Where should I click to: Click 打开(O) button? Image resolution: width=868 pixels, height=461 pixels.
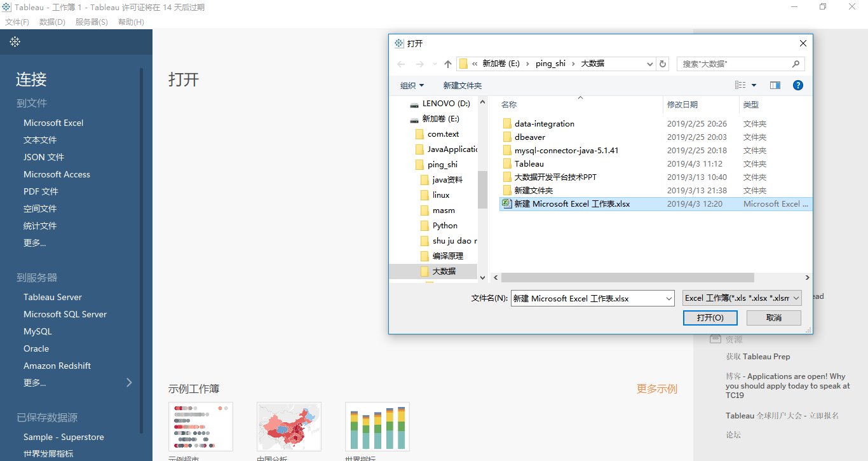pos(710,317)
